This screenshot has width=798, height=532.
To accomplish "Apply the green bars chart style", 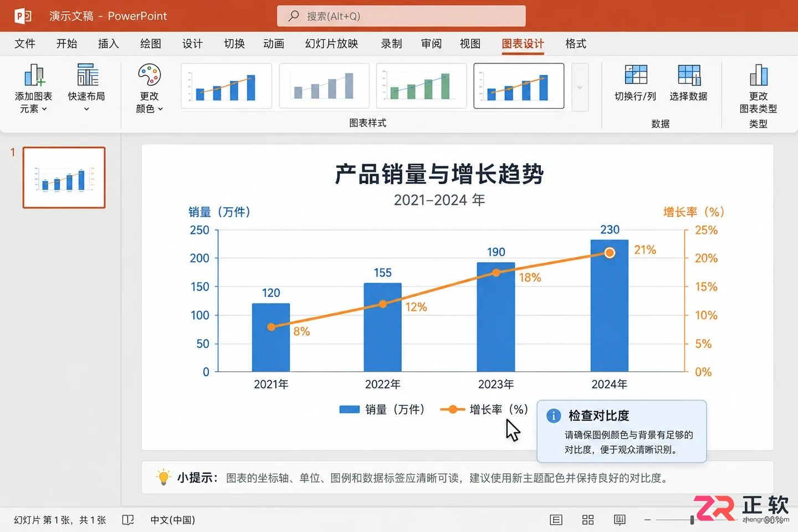I will (421, 85).
